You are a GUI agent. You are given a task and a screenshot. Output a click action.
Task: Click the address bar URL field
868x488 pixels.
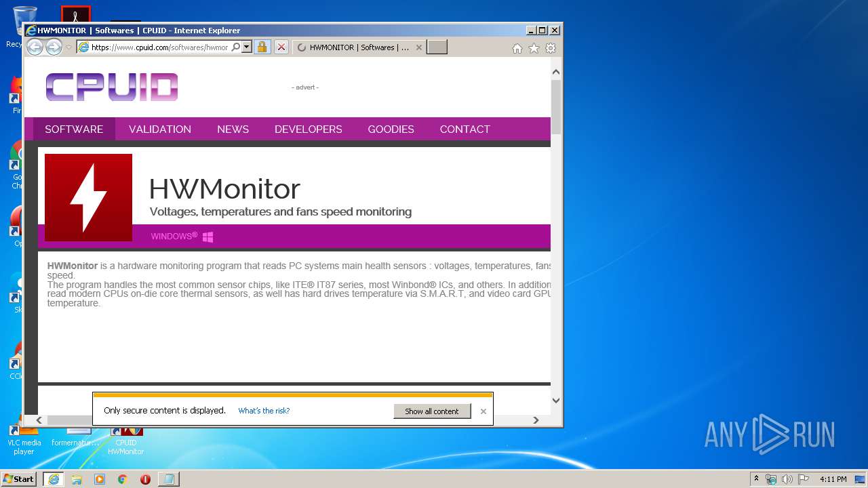pyautogui.click(x=160, y=47)
